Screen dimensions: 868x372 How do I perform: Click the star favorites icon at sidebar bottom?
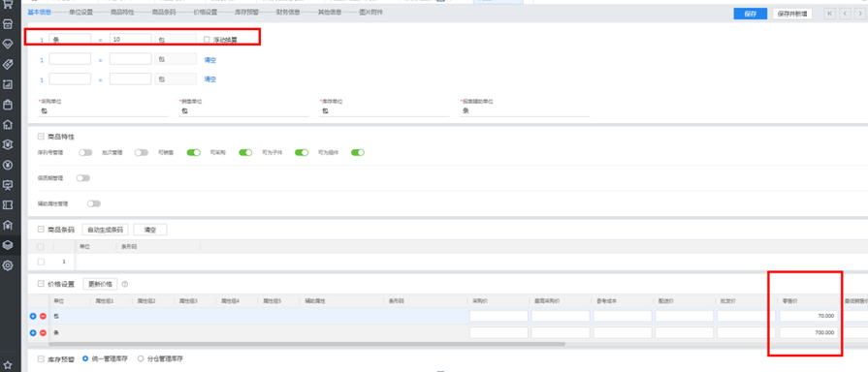(x=8, y=365)
